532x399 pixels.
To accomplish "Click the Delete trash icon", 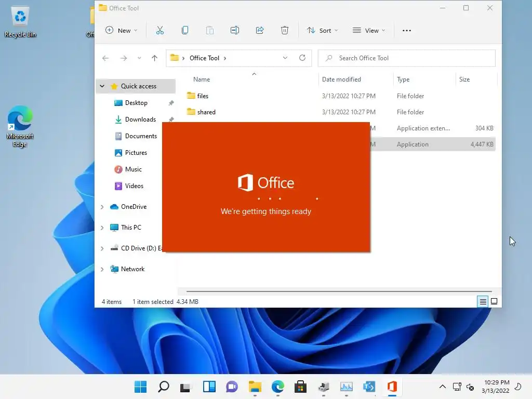I will click(285, 30).
